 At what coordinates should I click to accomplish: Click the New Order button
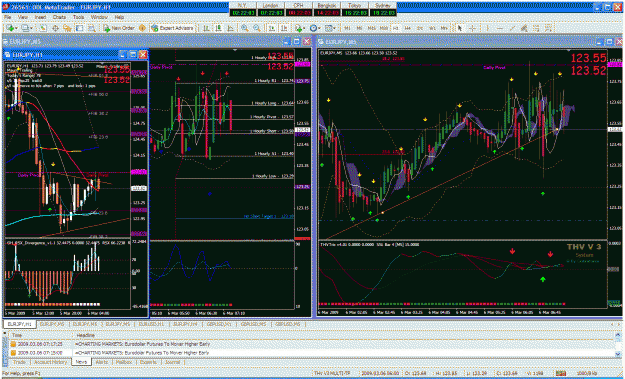tap(119, 28)
